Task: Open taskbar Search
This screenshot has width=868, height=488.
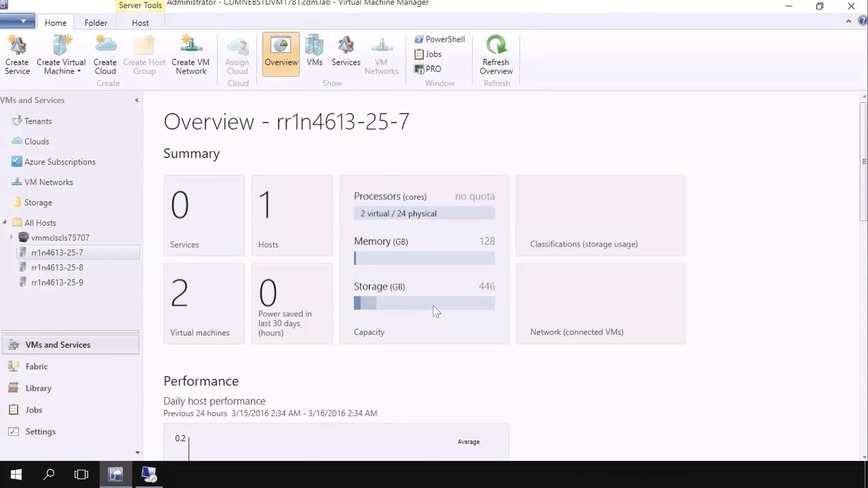Action: 49,474
